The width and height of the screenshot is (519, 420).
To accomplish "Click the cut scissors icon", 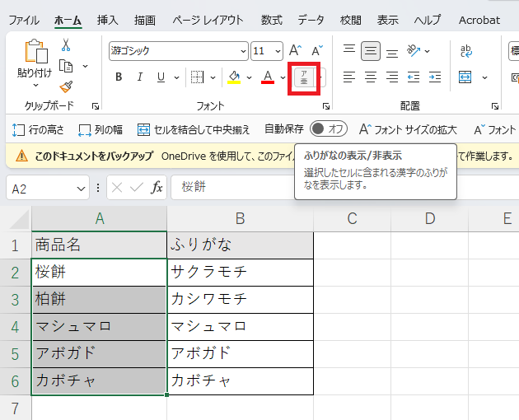I will 66,44.
